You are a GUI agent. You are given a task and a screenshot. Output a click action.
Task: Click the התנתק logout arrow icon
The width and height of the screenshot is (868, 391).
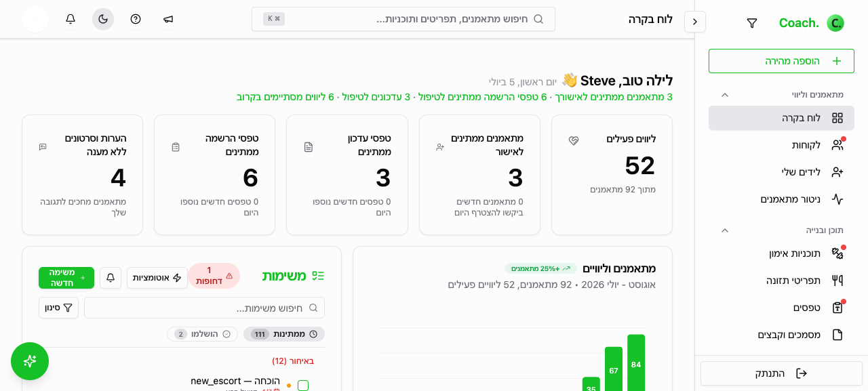point(802,373)
